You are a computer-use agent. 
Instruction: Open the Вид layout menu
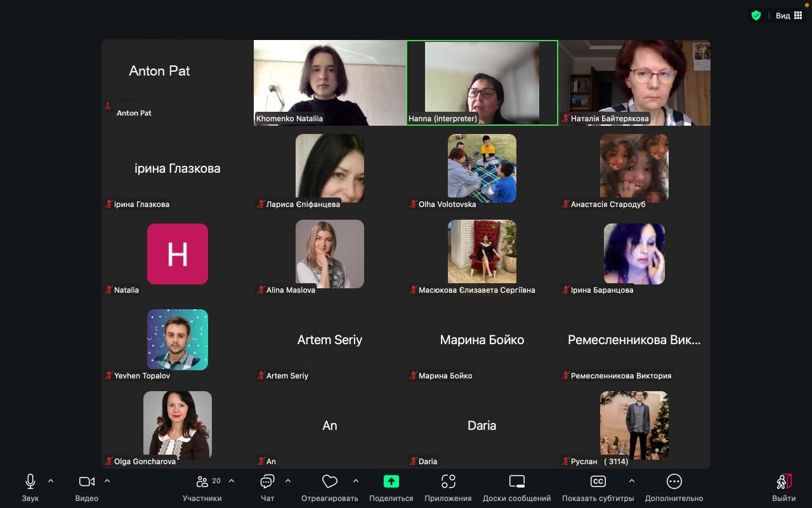[789, 15]
